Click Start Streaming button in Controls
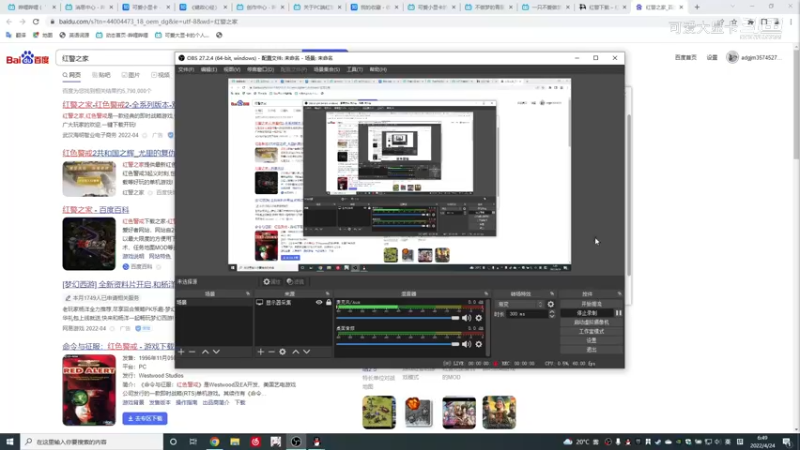This screenshot has height=450, width=800. pyautogui.click(x=591, y=304)
